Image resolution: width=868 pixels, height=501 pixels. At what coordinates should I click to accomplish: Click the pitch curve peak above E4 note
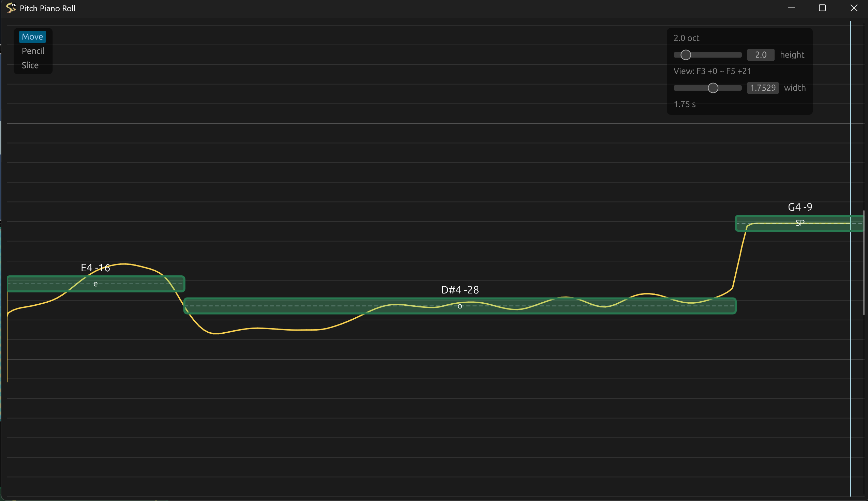pyautogui.click(x=124, y=264)
